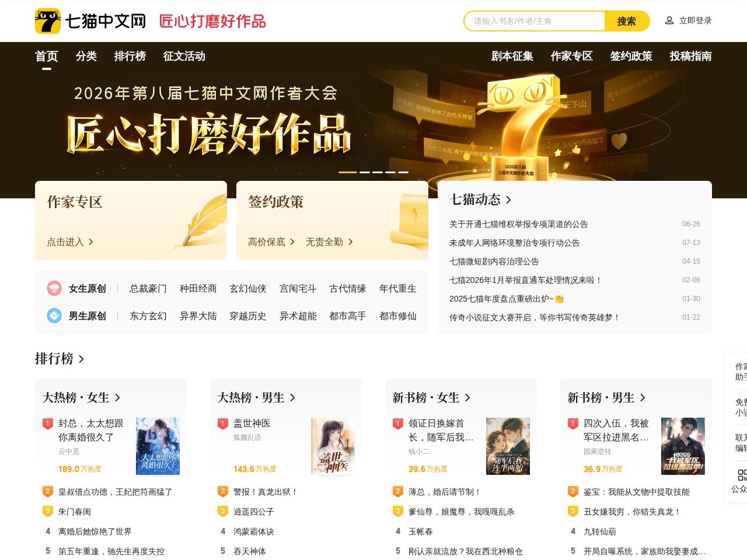747x560 pixels.
Task: Click the yellow 搜索 button
Action: pos(627,21)
